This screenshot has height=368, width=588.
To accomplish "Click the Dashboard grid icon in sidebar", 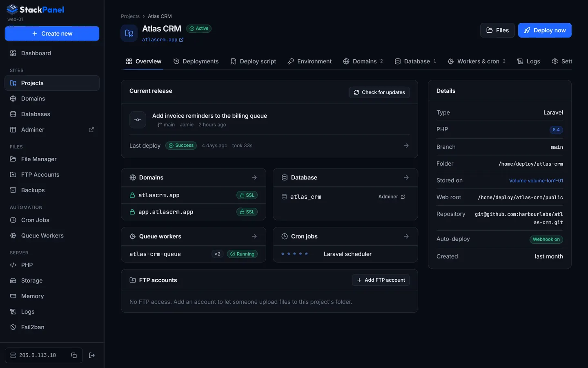I will pyautogui.click(x=13, y=53).
